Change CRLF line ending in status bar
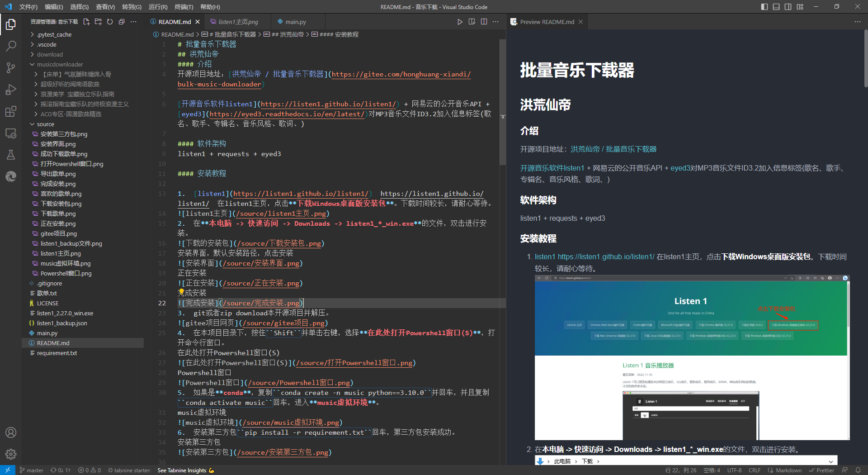868x475 pixels. tap(755, 470)
